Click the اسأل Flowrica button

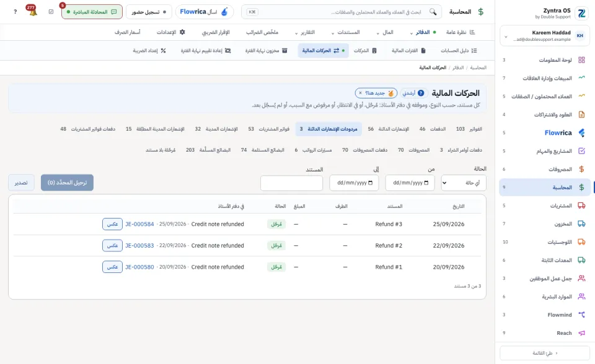204,12
